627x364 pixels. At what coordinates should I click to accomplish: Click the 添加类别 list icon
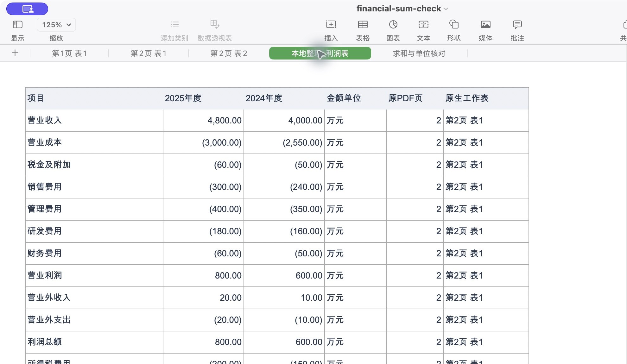[x=174, y=24]
